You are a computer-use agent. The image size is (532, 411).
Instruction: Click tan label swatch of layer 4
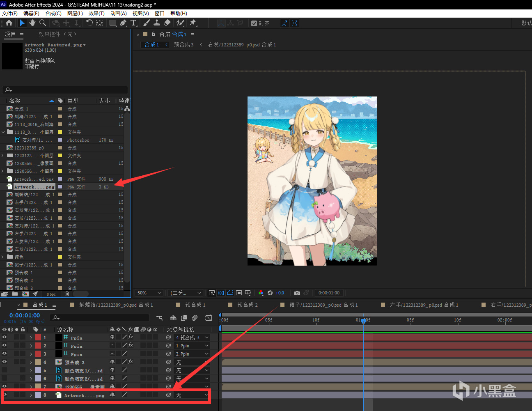pos(38,362)
